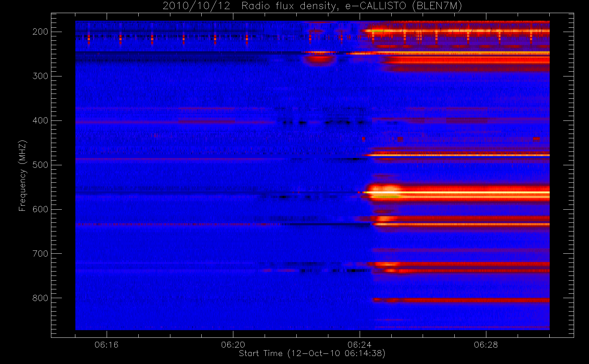589x364 pixels.
Task: Select the 800 frequency axis label
Action: point(40,298)
